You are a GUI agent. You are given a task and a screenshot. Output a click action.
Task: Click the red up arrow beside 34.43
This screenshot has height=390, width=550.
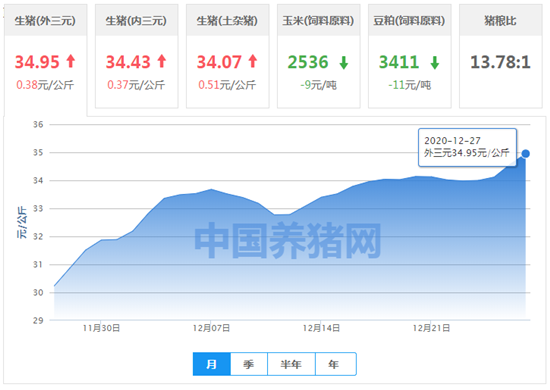tap(162, 61)
